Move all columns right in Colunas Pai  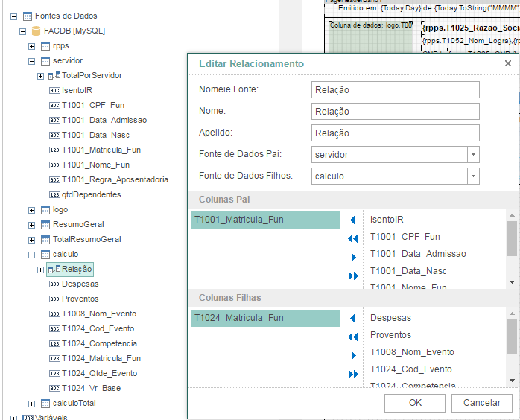(x=354, y=276)
